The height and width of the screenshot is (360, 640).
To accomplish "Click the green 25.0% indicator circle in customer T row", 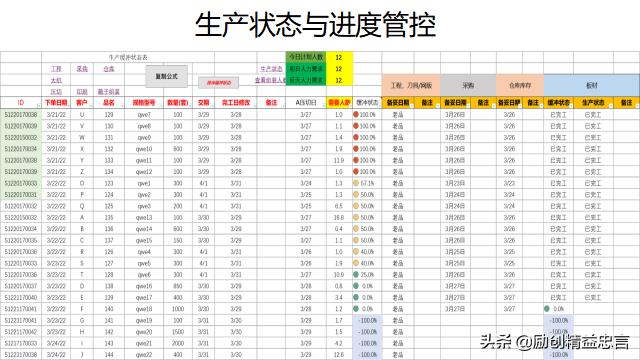I will pyautogui.click(x=356, y=275).
